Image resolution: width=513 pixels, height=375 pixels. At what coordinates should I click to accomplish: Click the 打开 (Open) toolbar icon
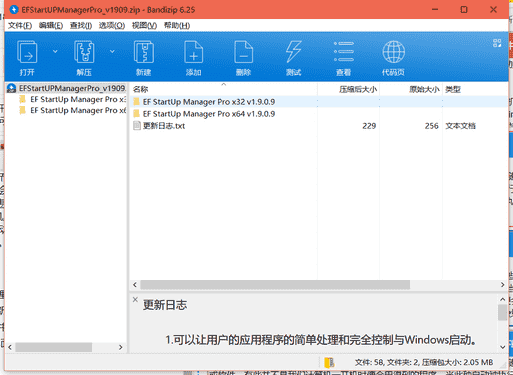click(x=27, y=52)
